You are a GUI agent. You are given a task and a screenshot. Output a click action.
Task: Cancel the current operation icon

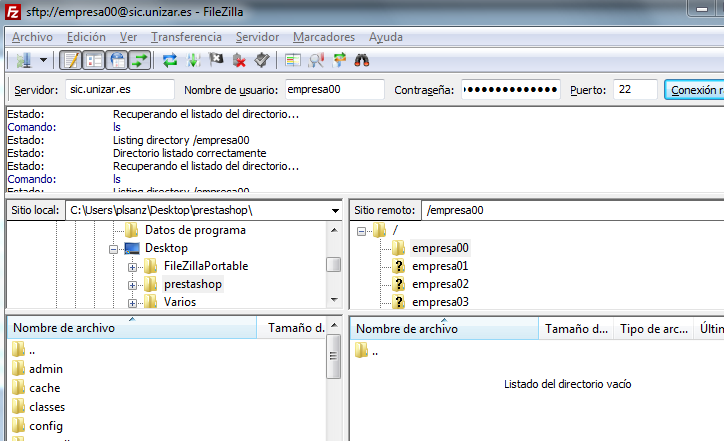pos(216,60)
